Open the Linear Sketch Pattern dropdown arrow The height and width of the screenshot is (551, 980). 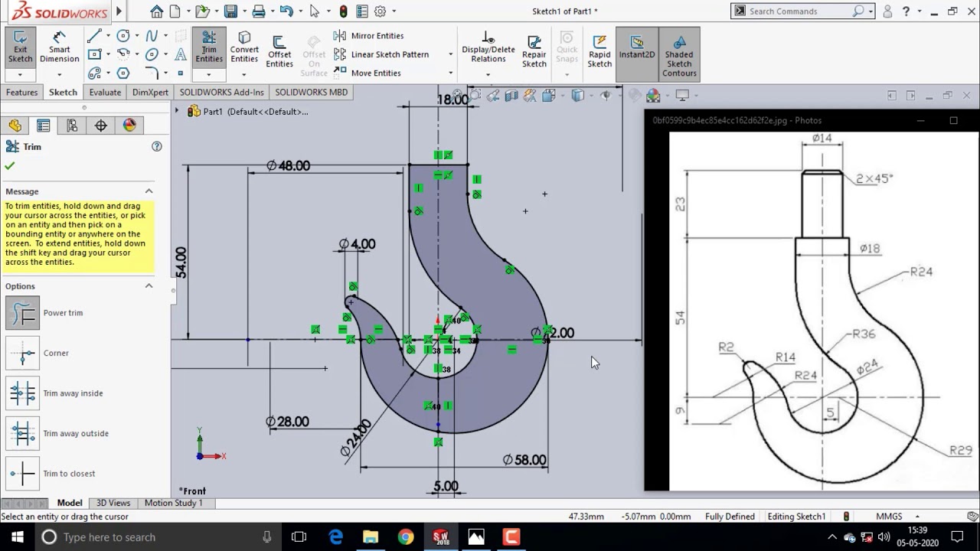coord(450,54)
